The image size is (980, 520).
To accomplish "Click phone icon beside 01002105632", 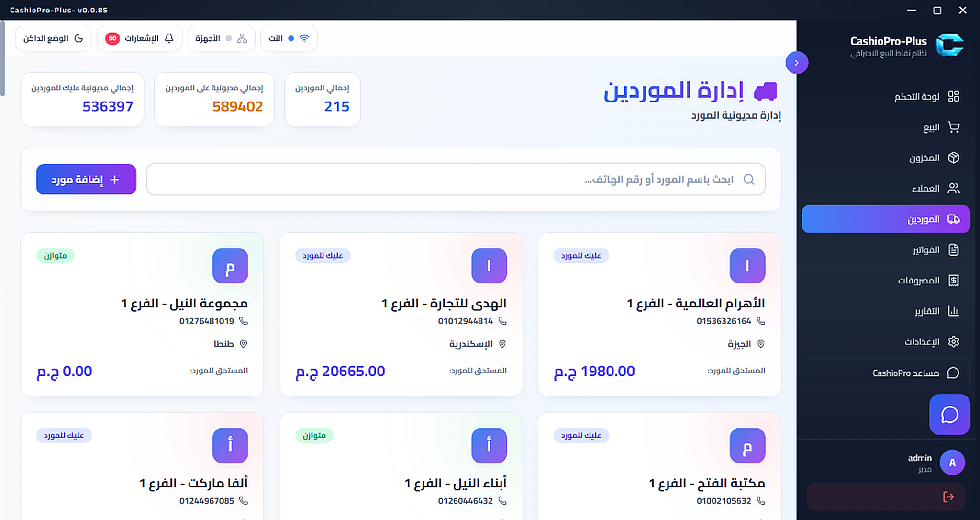I will (761, 501).
